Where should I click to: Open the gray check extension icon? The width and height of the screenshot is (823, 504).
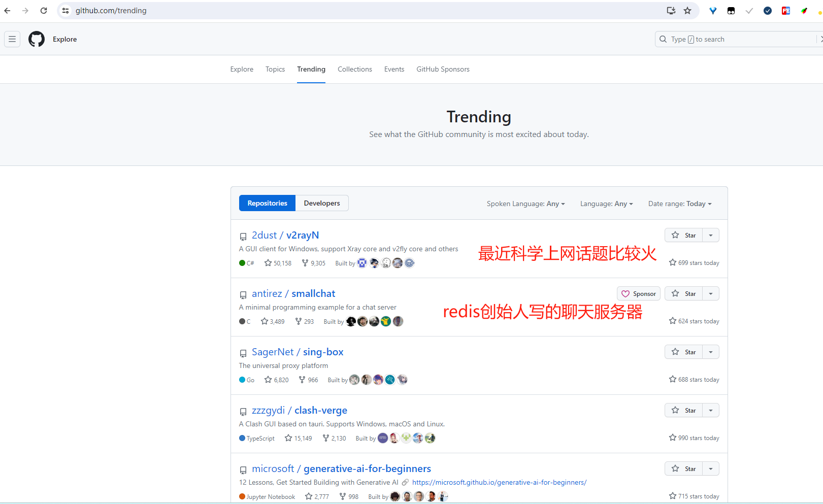click(749, 11)
